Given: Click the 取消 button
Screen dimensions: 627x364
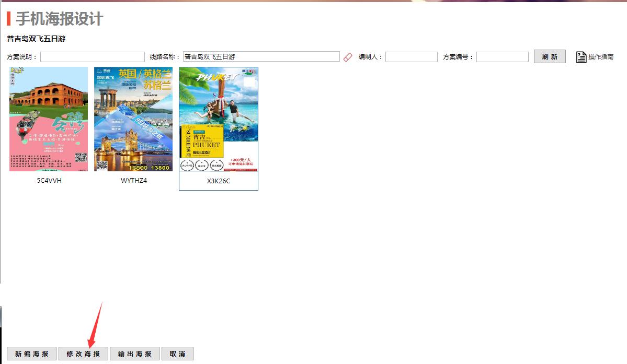Looking at the screenshot, I should (178, 354).
